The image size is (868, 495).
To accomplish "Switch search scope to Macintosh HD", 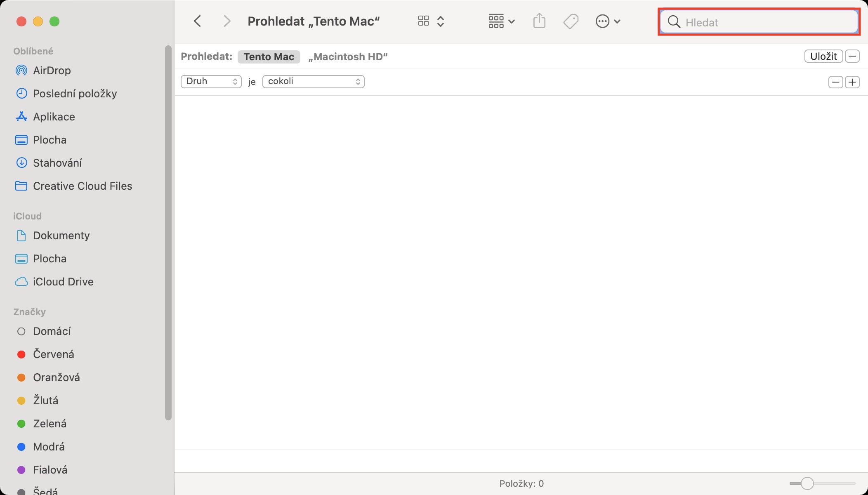I will click(x=348, y=57).
